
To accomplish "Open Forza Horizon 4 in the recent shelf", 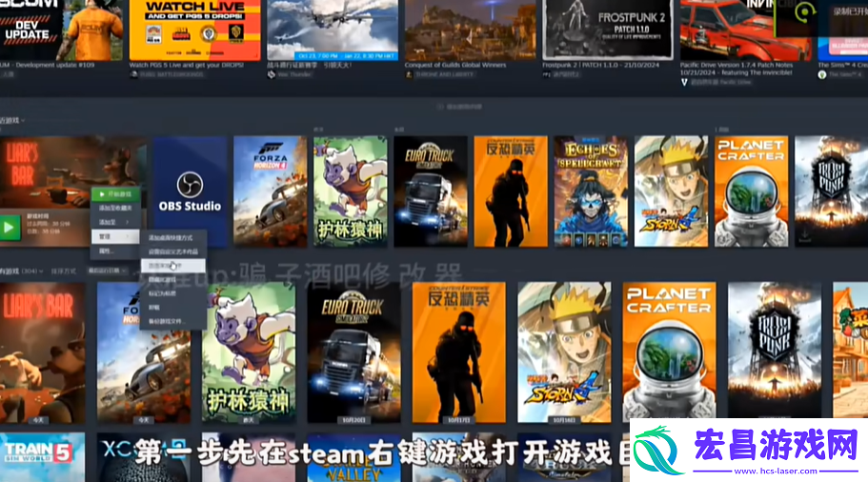I will pyautogui.click(x=271, y=191).
